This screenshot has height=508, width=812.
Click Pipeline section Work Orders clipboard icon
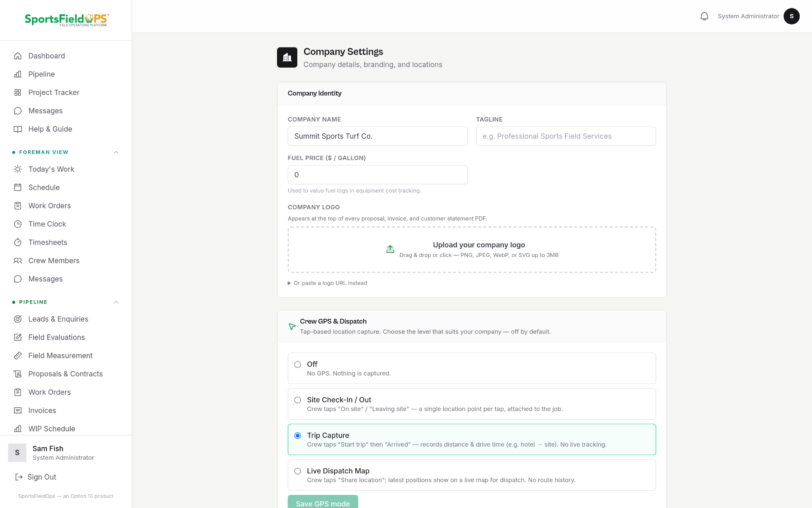pos(18,392)
